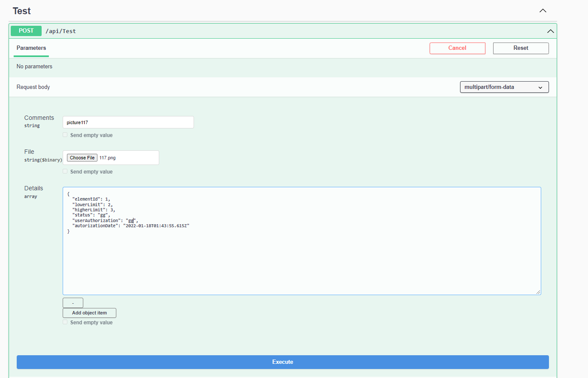The height and width of the screenshot is (378, 588).
Task: Click the Choose File button
Action: coord(82,158)
